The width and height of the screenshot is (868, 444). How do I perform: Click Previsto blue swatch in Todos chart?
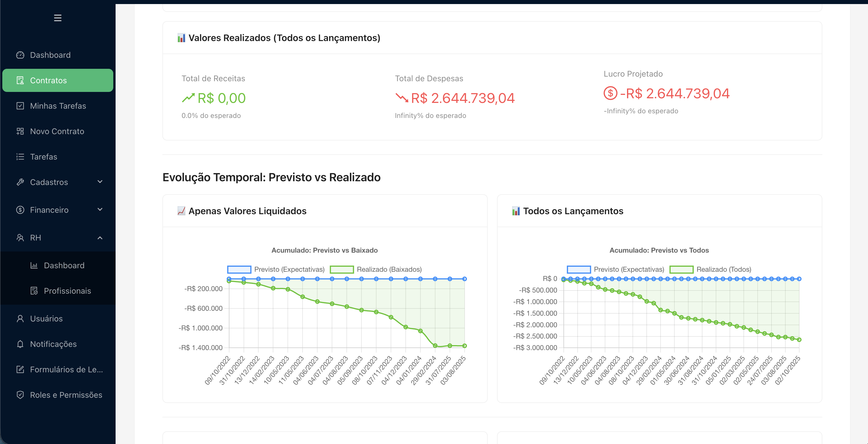578,269
